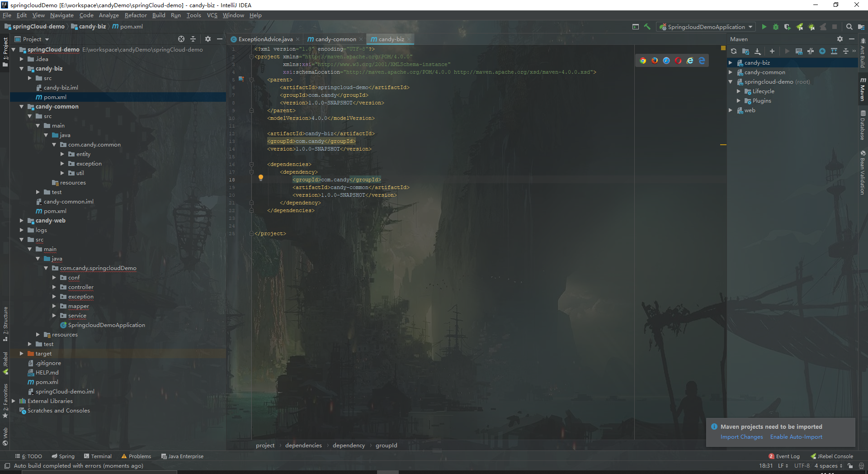Locate opened file in Project tree
This screenshot has width=868, height=474.
[x=181, y=39]
